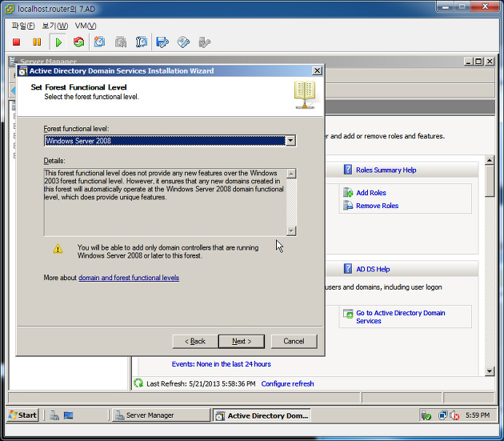Click the yellow Pause VM toolbar icon
Screen dimensions: 504x441
37,42
